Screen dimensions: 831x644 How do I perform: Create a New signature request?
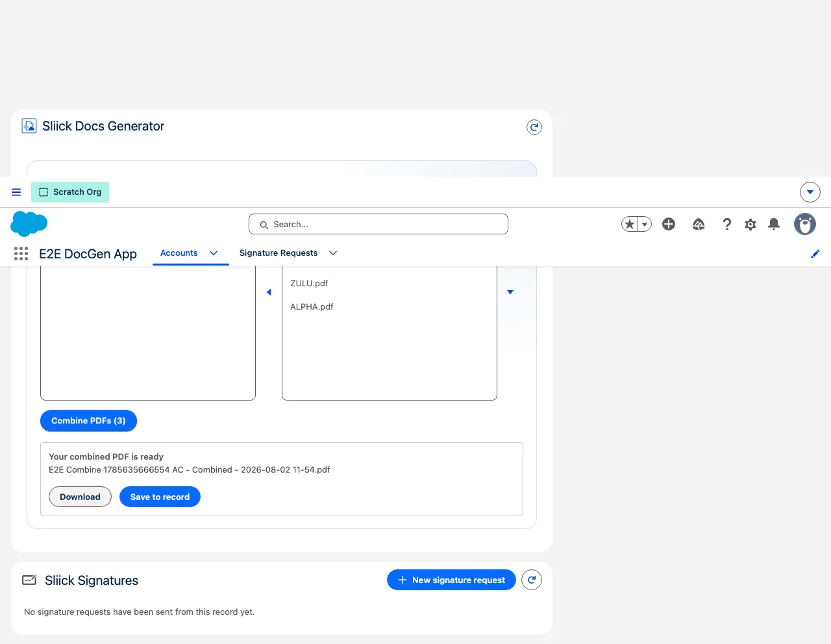point(451,580)
